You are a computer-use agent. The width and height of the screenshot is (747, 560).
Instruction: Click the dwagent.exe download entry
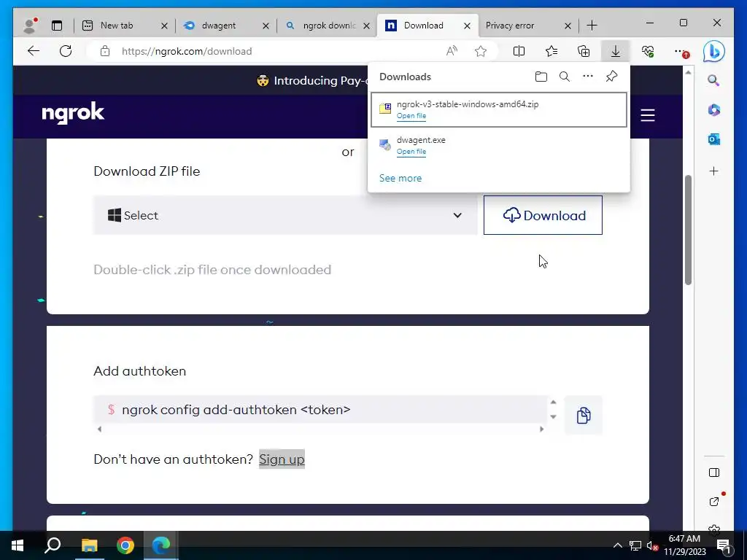499,145
